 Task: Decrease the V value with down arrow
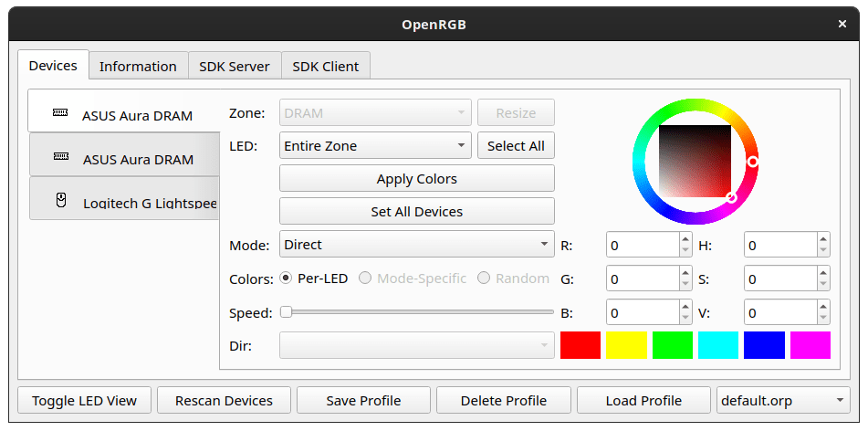coord(823,319)
